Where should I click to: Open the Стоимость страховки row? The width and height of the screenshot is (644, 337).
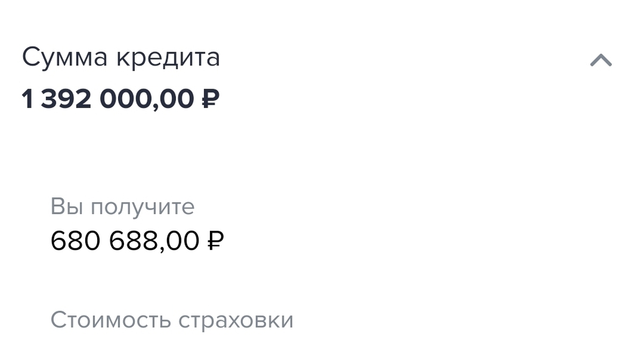pyautogui.click(x=172, y=320)
